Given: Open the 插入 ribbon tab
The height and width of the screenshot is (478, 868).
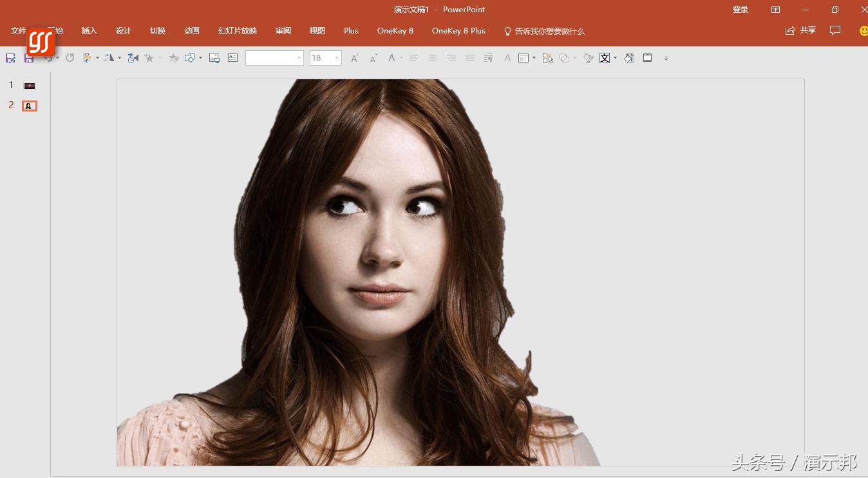Looking at the screenshot, I should click(89, 31).
